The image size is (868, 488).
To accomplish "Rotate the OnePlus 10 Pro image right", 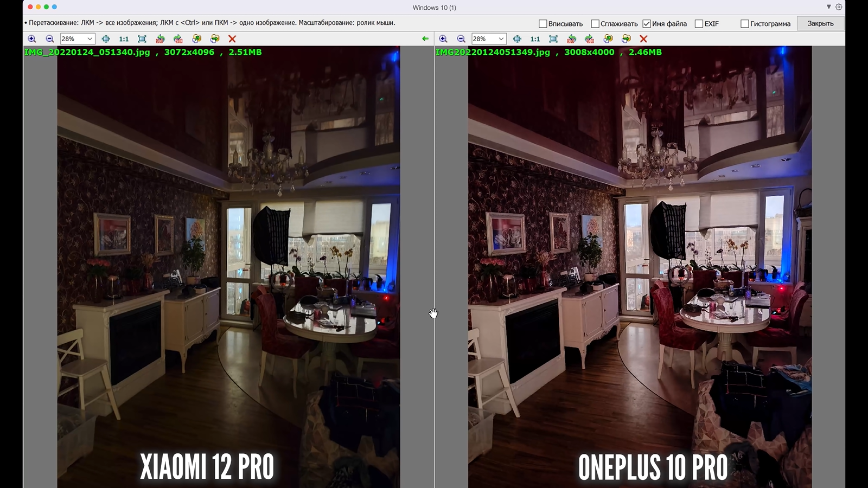I will [x=589, y=39].
